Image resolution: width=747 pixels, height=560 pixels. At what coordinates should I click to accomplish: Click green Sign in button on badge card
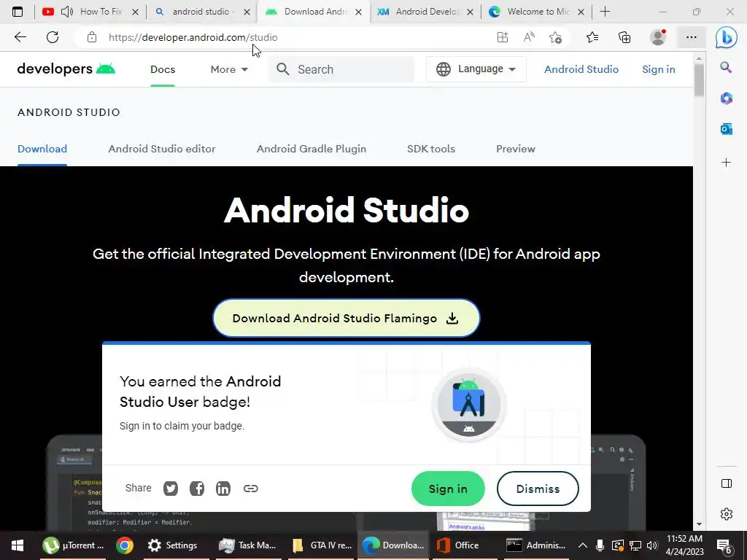click(x=448, y=489)
